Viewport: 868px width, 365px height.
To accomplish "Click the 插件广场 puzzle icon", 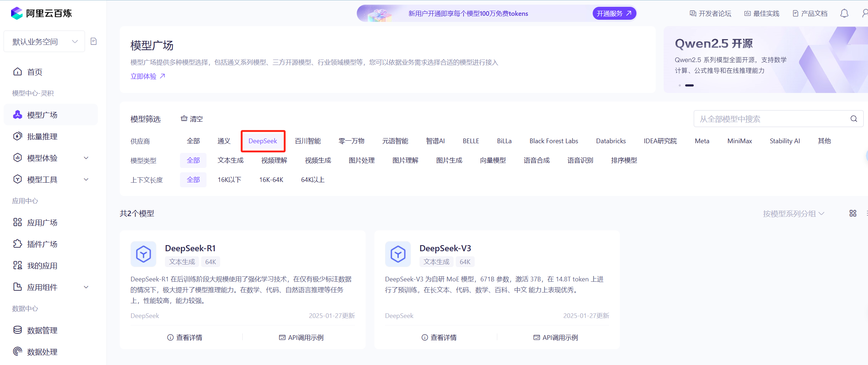I will pyautogui.click(x=18, y=244).
